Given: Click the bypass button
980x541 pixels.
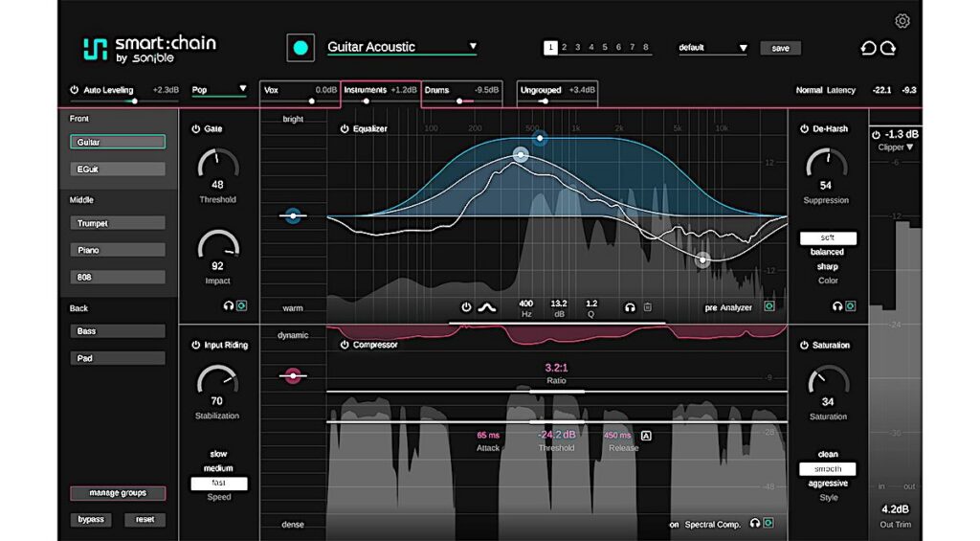Looking at the screenshot, I should tap(91, 519).
